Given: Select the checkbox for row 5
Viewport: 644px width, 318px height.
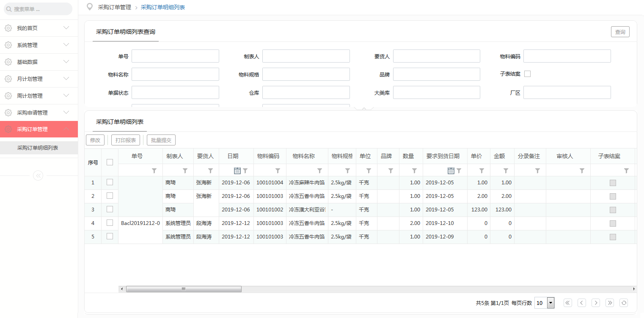Looking at the screenshot, I should (x=110, y=236).
